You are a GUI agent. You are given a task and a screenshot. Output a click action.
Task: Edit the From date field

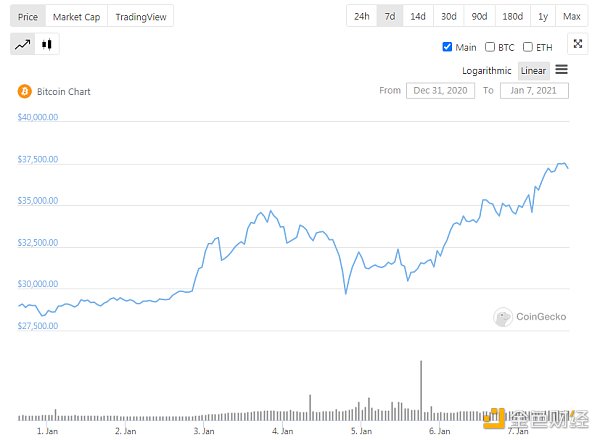point(440,91)
